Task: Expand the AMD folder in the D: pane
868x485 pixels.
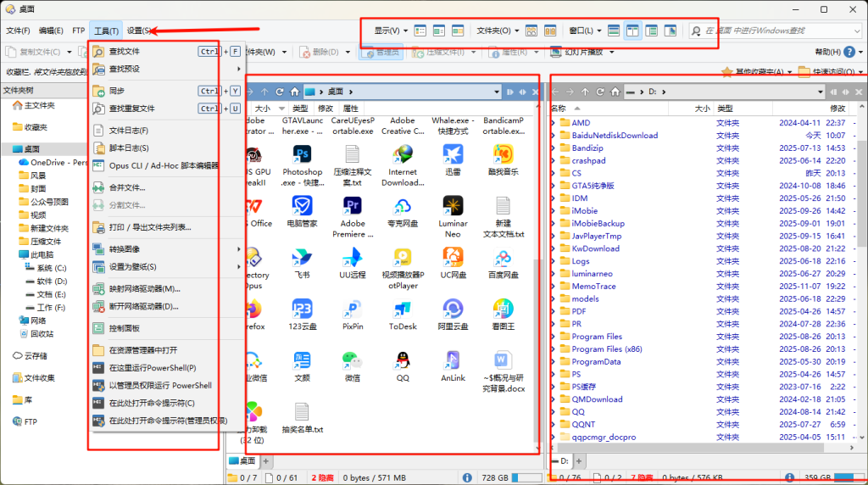Action: tap(554, 123)
